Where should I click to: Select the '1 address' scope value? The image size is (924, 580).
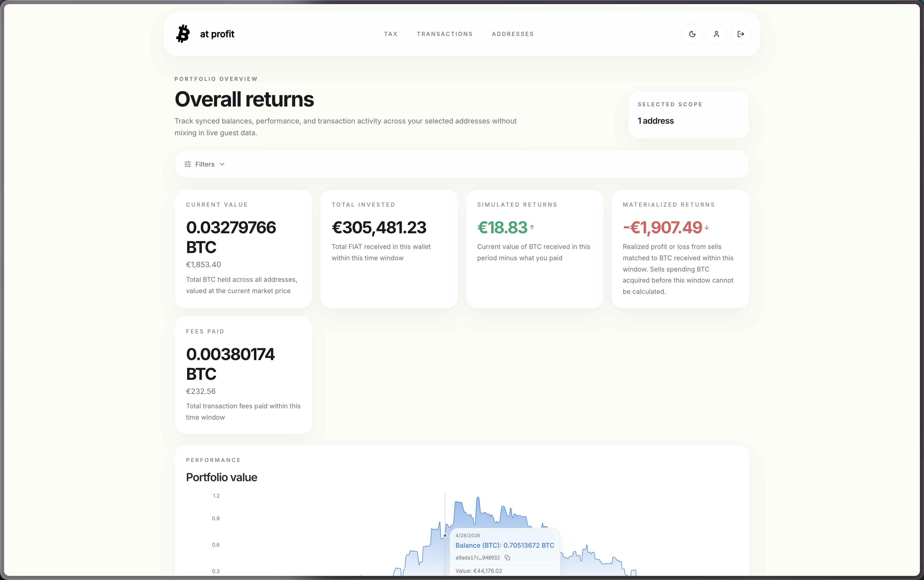point(656,121)
